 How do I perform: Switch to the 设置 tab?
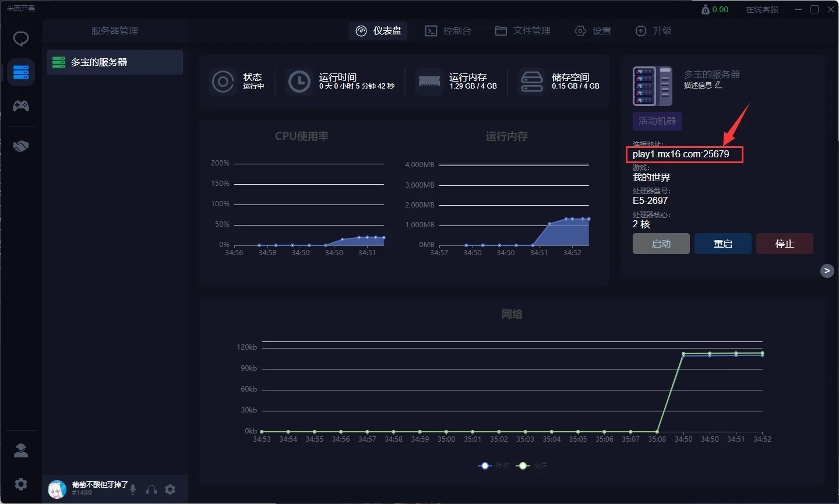click(x=593, y=31)
